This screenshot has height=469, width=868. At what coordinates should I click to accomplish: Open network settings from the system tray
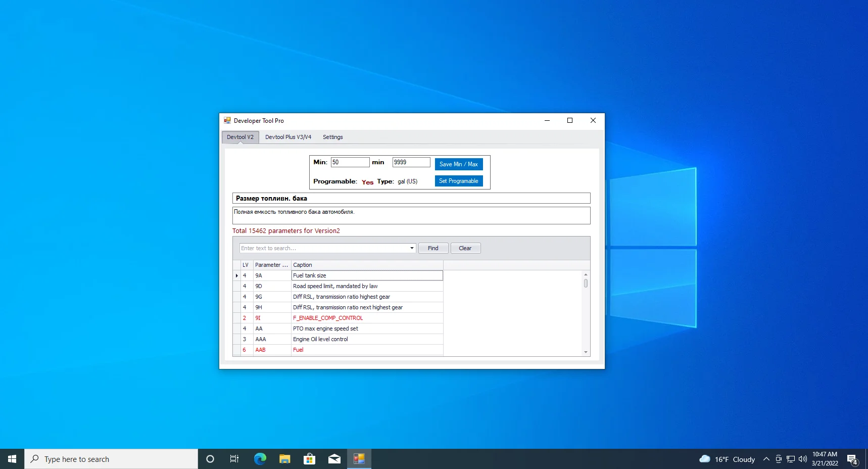(791, 459)
